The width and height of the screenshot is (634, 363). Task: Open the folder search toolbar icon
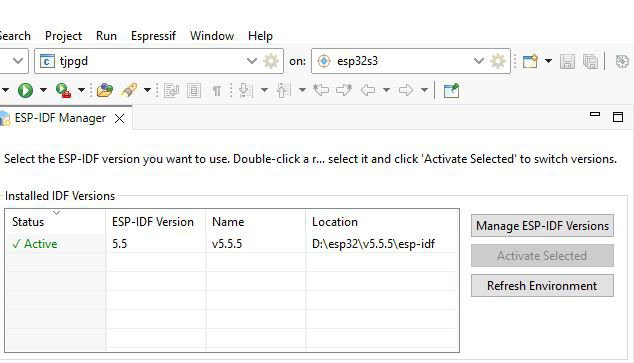point(105,90)
